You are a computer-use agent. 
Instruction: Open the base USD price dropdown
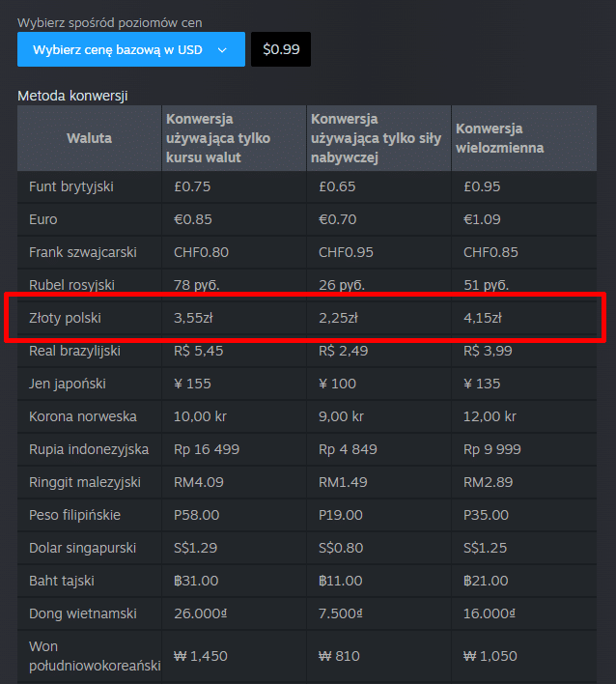click(130, 49)
